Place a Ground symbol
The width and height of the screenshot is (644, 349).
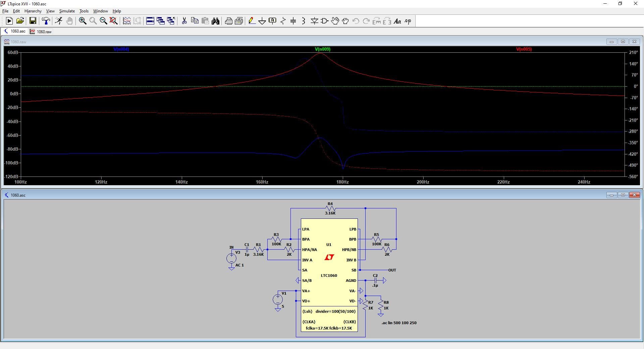[x=262, y=21]
